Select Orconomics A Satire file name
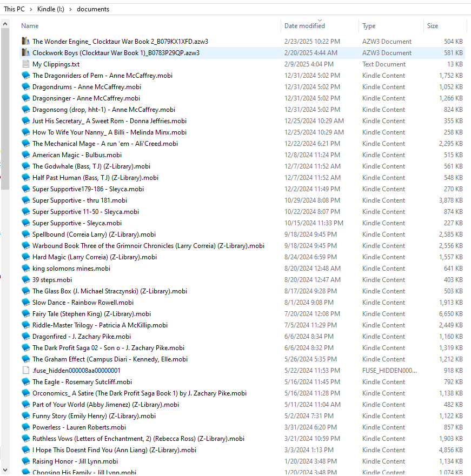 [140, 393]
